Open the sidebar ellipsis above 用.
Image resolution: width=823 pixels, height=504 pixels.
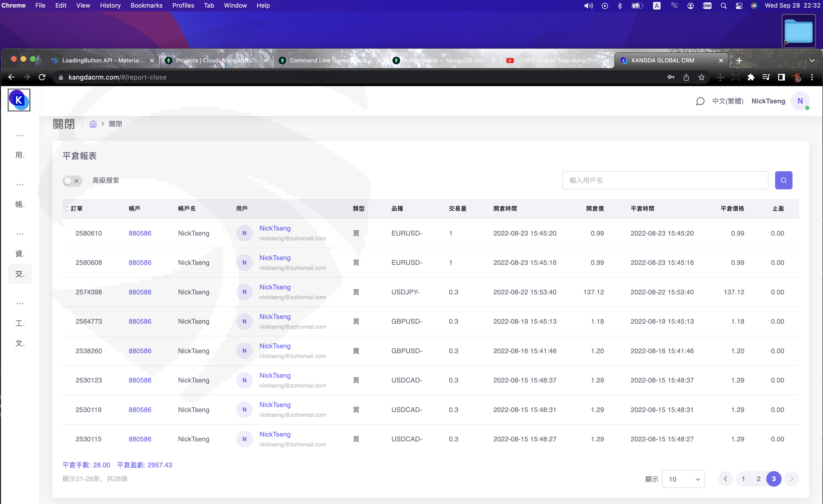(20, 136)
